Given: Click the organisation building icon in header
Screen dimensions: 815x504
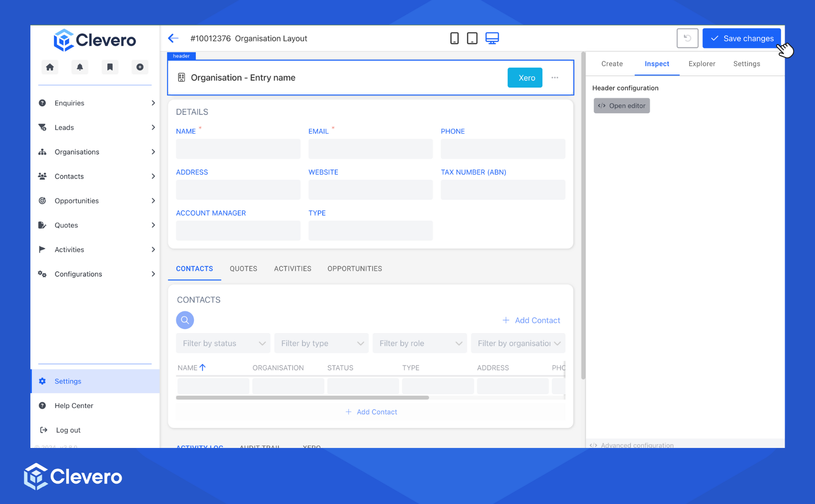Looking at the screenshot, I should pos(182,77).
